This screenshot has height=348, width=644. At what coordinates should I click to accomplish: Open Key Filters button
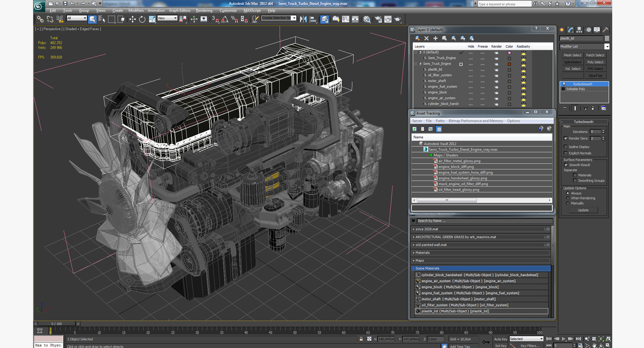pyautogui.click(x=530, y=346)
